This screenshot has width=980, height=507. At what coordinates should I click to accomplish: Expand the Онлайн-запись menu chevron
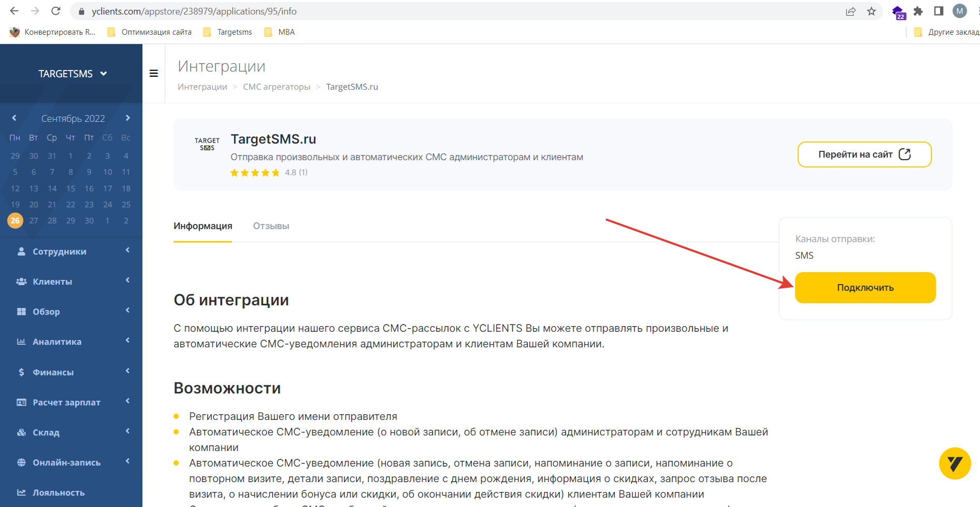(127, 461)
